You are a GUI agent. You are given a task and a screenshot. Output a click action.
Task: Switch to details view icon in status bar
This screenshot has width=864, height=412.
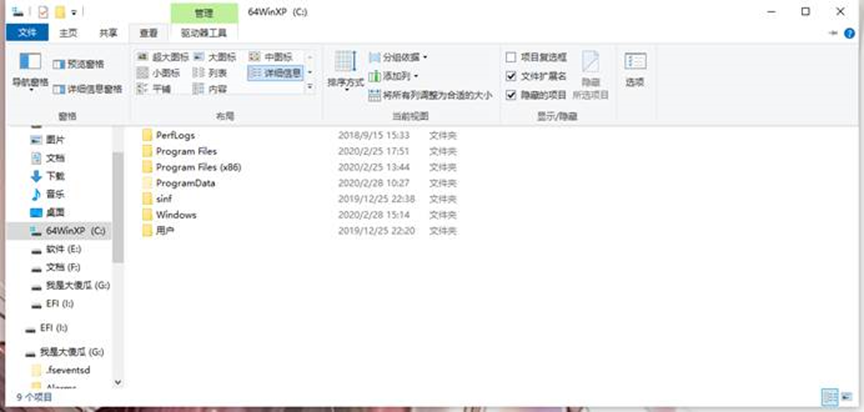pos(829,397)
